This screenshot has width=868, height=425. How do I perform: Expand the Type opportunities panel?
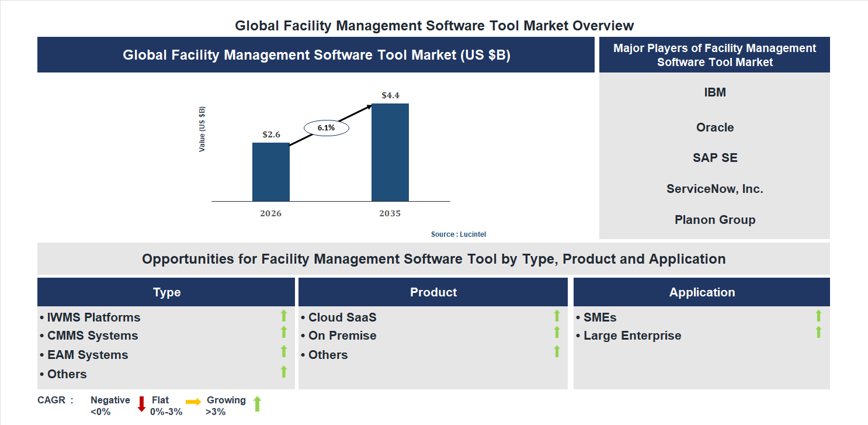(166, 292)
